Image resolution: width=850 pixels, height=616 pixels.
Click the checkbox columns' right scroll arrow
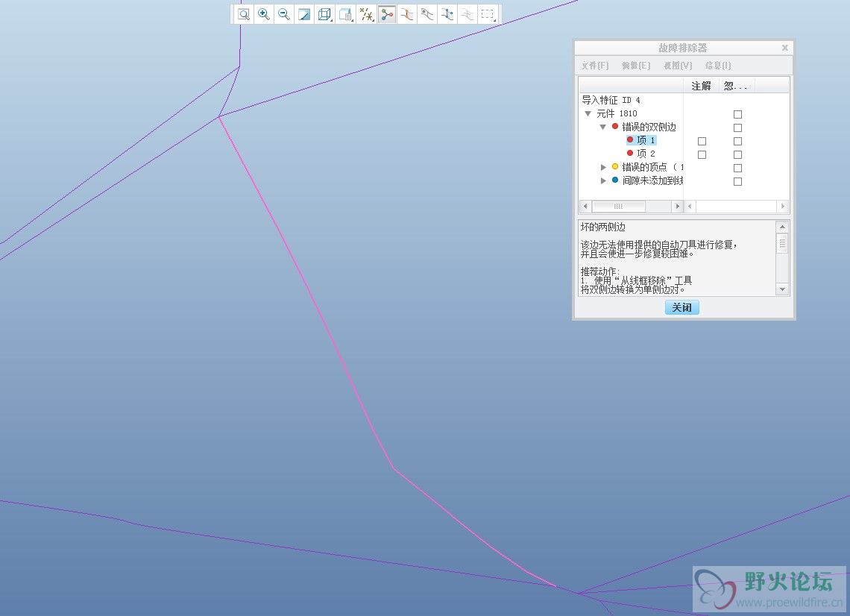click(x=782, y=206)
